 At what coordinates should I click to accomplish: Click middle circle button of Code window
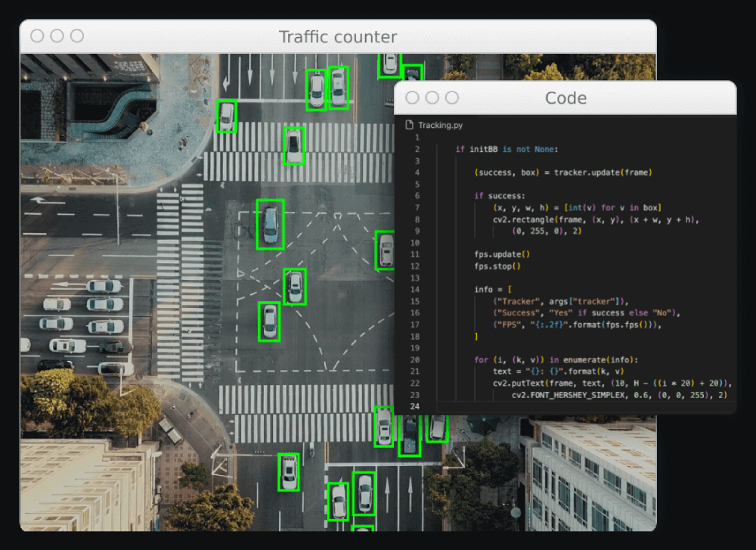pyautogui.click(x=432, y=98)
